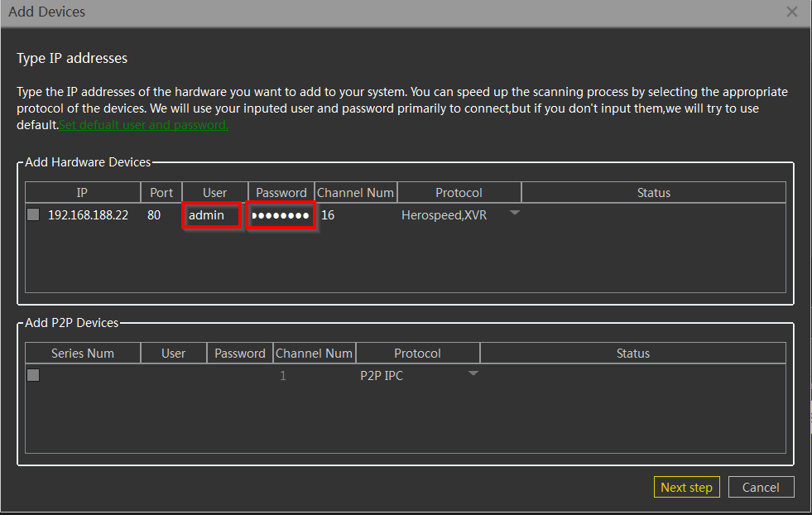Image resolution: width=812 pixels, height=515 pixels.
Task: Select the IP address 192.168.188.22 cell
Action: [x=88, y=215]
